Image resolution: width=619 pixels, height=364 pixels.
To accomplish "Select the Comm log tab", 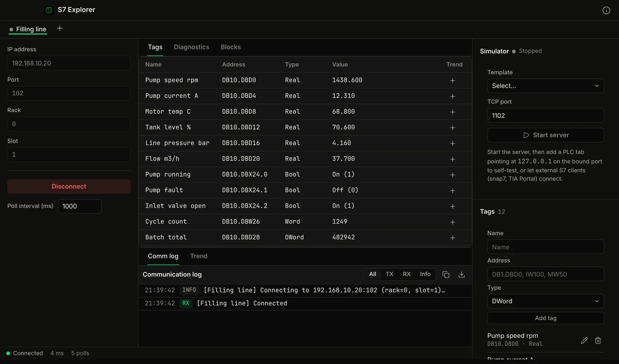I will 163,256.
